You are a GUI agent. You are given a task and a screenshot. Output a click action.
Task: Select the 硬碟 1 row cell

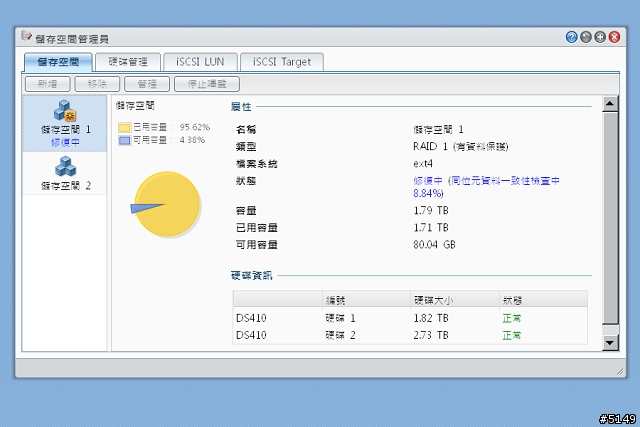340,318
